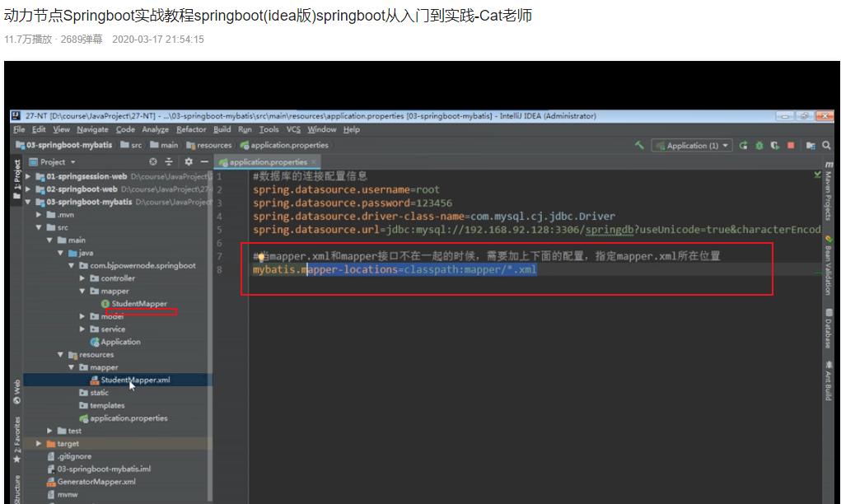Select the .gitignore file
The width and height of the screenshot is (841, 504).
69,456
